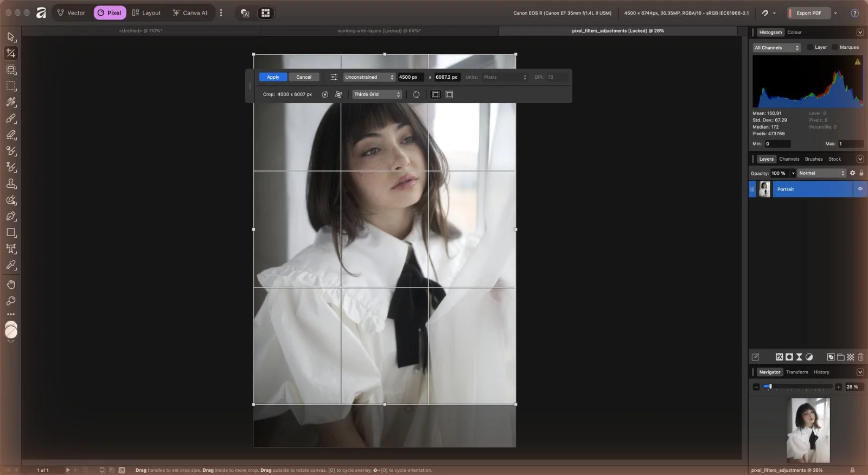Open the Normal blend mode dropdown

[821, 173]
